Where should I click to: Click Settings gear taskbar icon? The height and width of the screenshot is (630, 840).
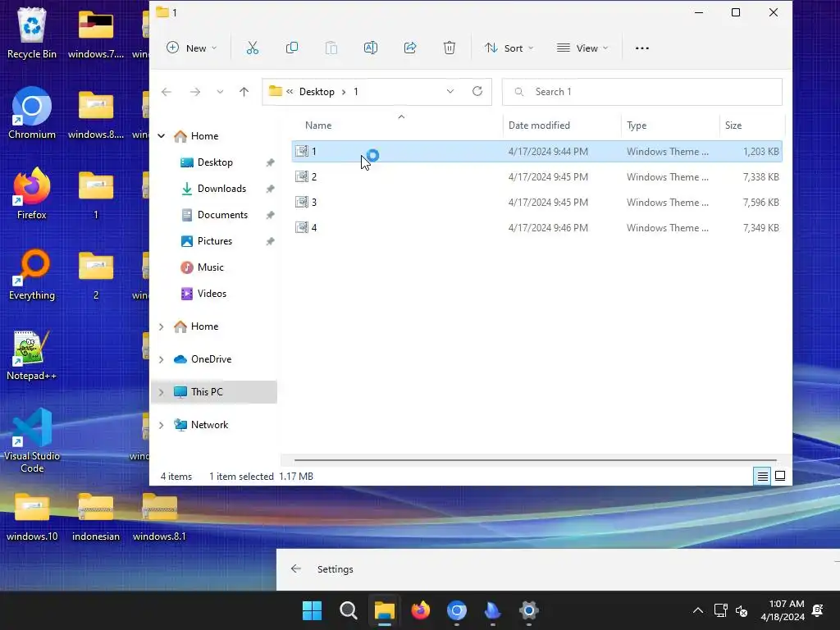pos(529,610)
